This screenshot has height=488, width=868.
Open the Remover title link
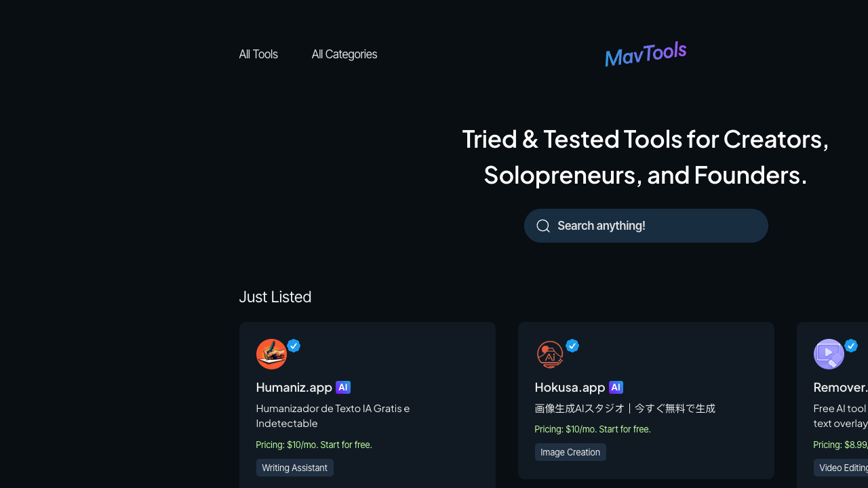click(841, 387)
